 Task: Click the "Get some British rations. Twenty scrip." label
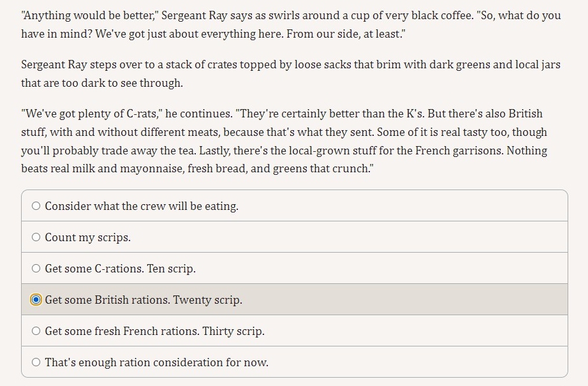tap(143, 300)
